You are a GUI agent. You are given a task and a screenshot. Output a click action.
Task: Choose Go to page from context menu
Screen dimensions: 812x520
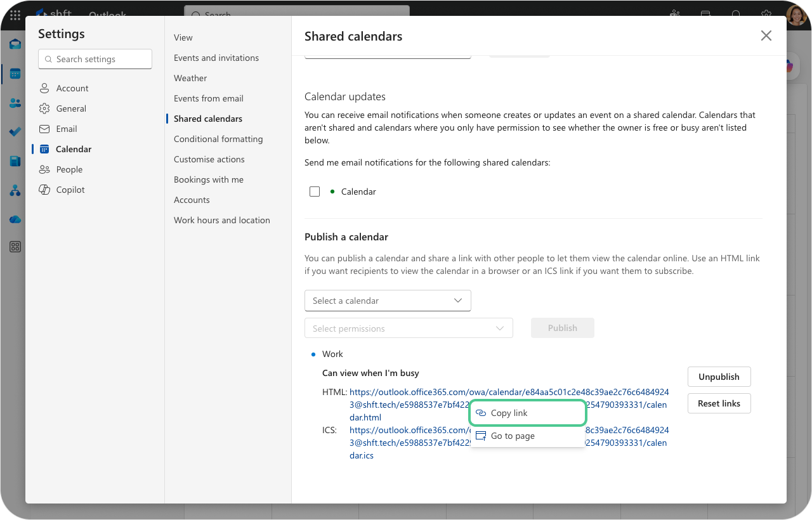click(x=527, y=436)
